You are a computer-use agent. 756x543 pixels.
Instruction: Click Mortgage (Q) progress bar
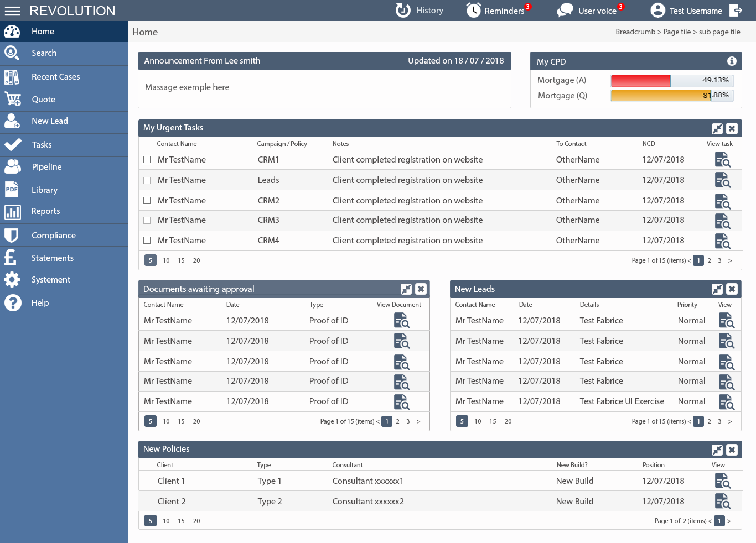[x=672, y=96]
